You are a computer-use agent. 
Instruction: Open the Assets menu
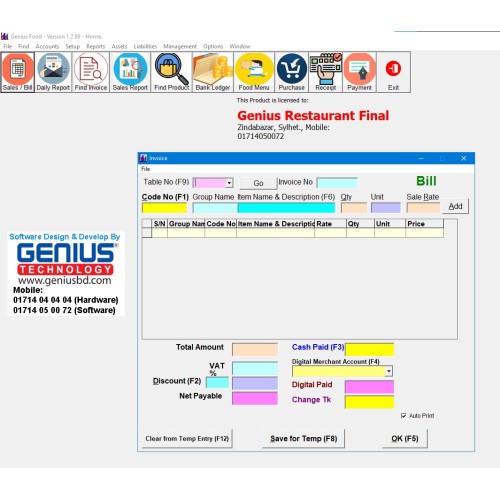pyautogui.click(x=119, y=46)
